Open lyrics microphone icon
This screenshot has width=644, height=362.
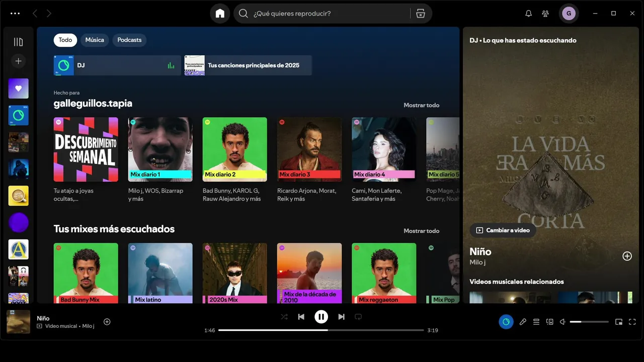pyautogui.click(x=523, y=322)
